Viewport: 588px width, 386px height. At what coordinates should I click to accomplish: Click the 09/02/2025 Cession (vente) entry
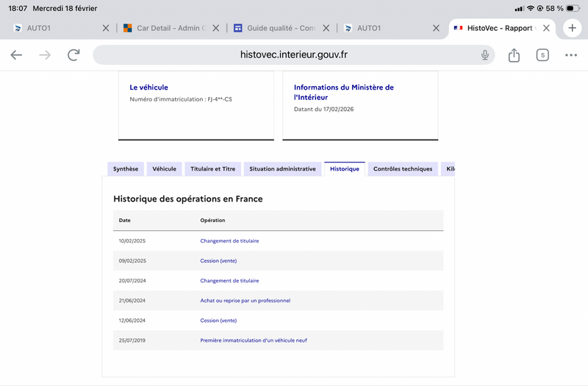(x=218, y=260)
